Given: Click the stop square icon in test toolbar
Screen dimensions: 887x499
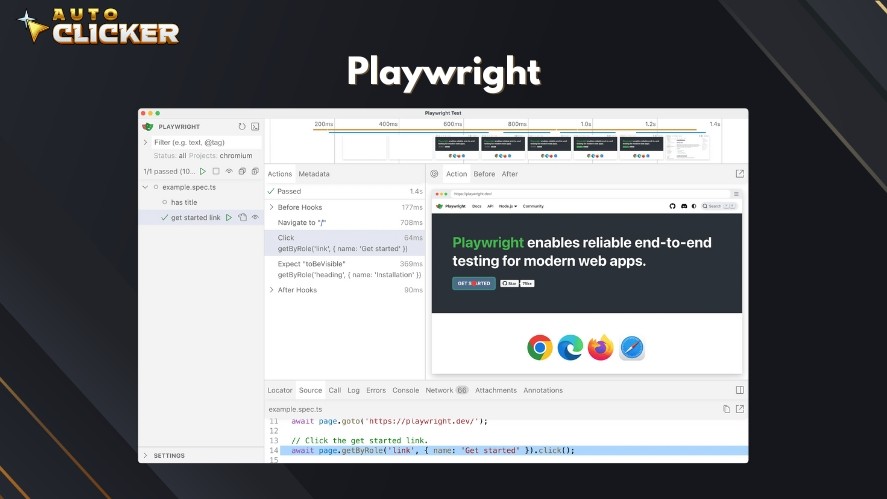Looking at the screenshot, I should [216, 171].
